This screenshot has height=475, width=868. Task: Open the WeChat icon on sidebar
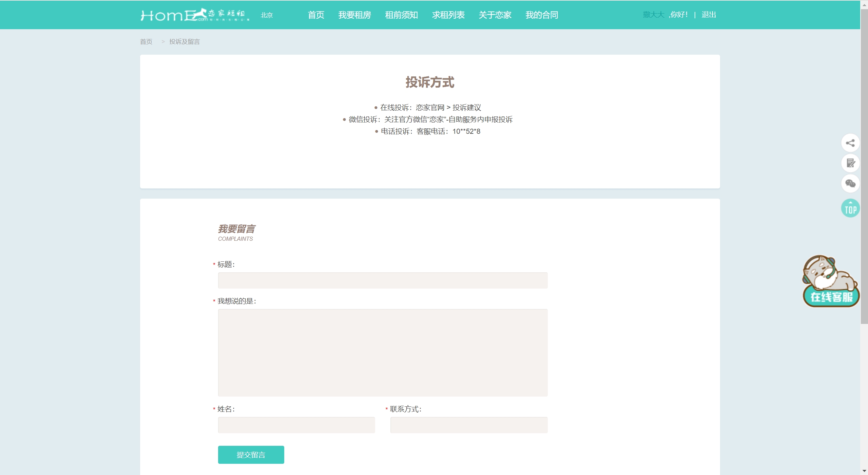click(850, 184)
